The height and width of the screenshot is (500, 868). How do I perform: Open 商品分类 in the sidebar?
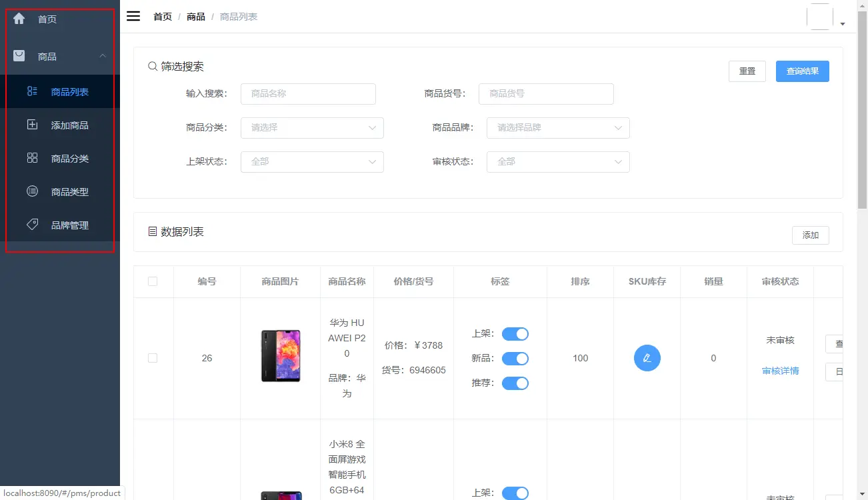coord(60,158)
